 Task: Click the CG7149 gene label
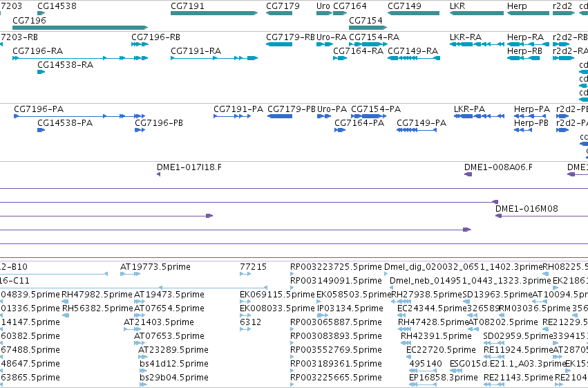coord(404,6)
